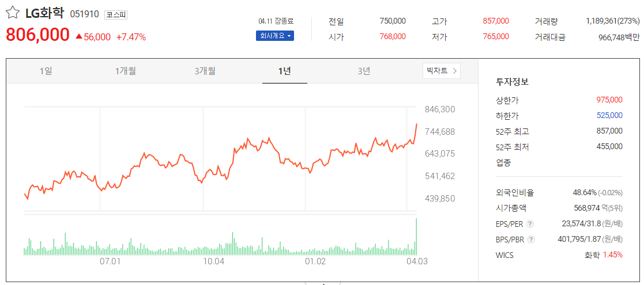644x285 pixels.
Task: Click the 전일 value 750,000
Action: click(x=393, y=21)
